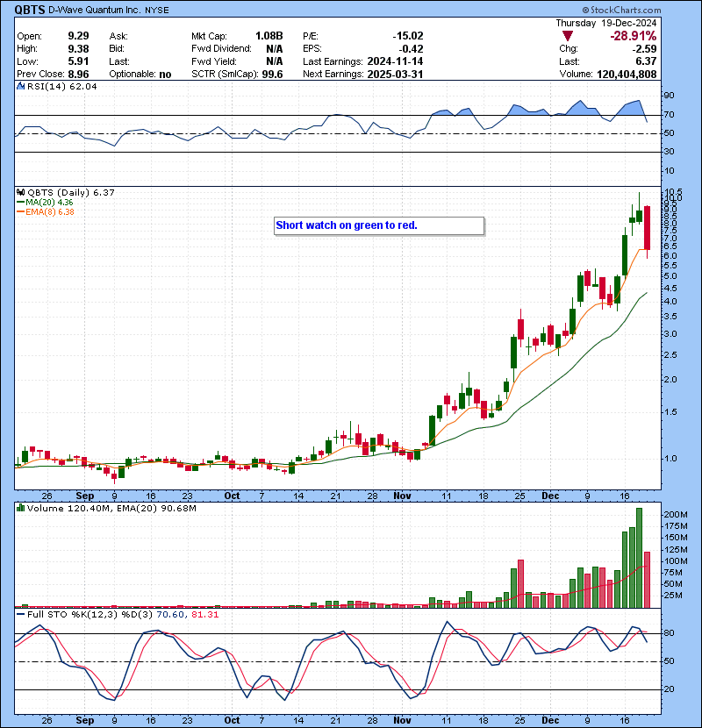Click the QBTS (Daily) 6.37 chart label

click(70, 192)
